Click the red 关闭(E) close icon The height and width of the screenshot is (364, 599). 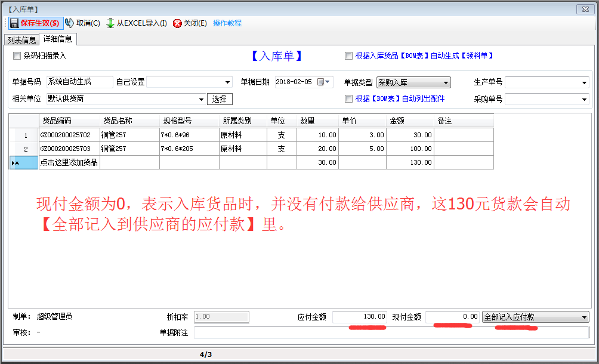[177, 23]
